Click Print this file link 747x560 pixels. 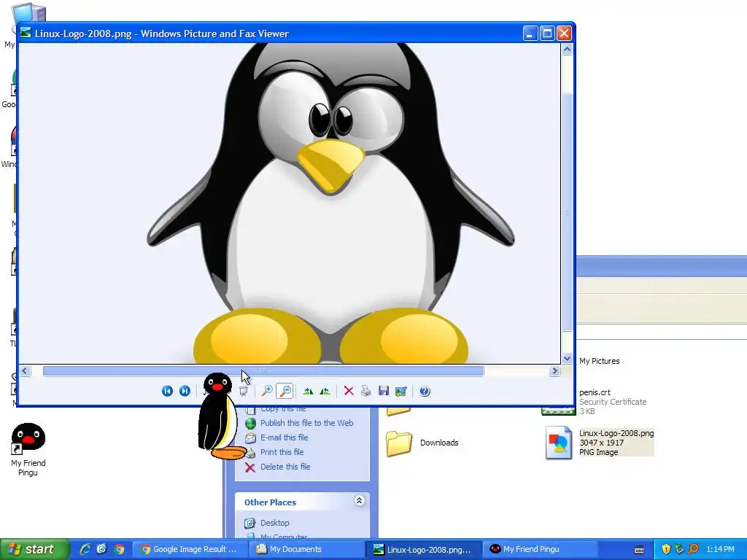tap(282, 452)
